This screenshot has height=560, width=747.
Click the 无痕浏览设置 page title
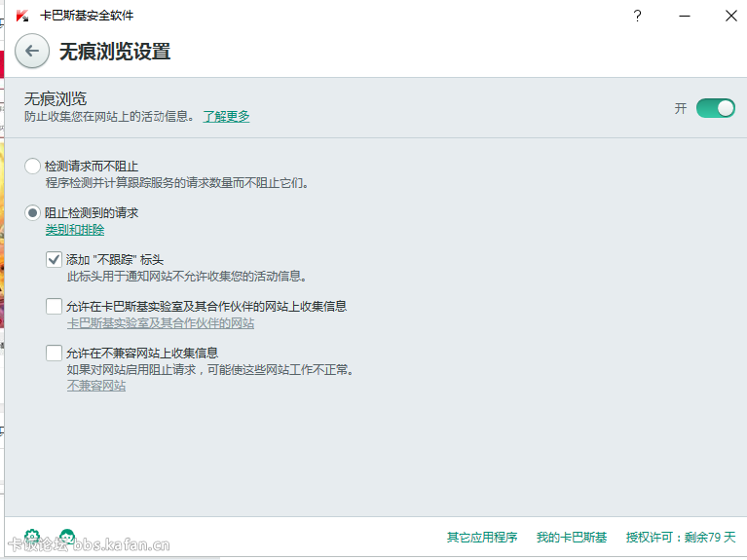pyautogui.click(x=115, y=52)
